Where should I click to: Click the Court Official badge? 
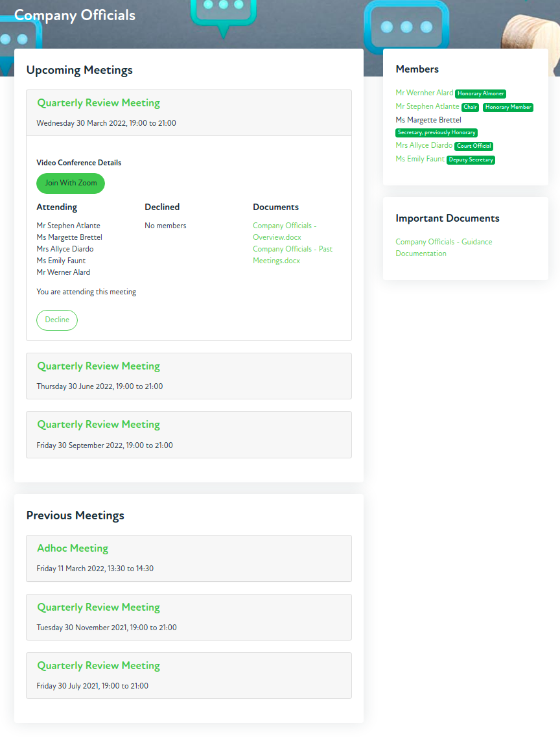(x=474, y=146)
